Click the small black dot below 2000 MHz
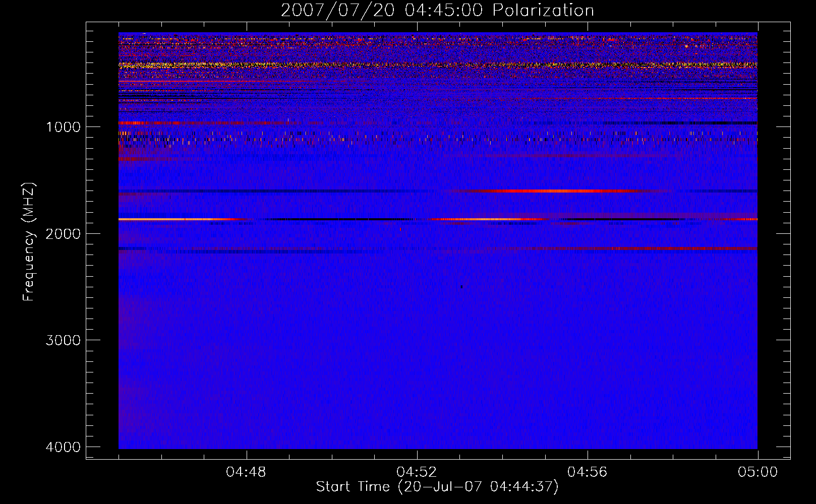The image size is (816, 504). pos(461,287)
